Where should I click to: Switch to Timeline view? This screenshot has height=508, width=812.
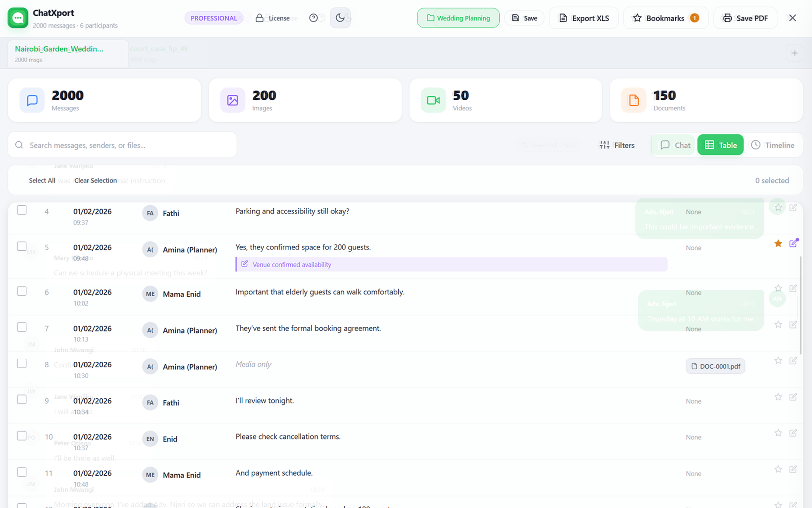coord(773,145)
